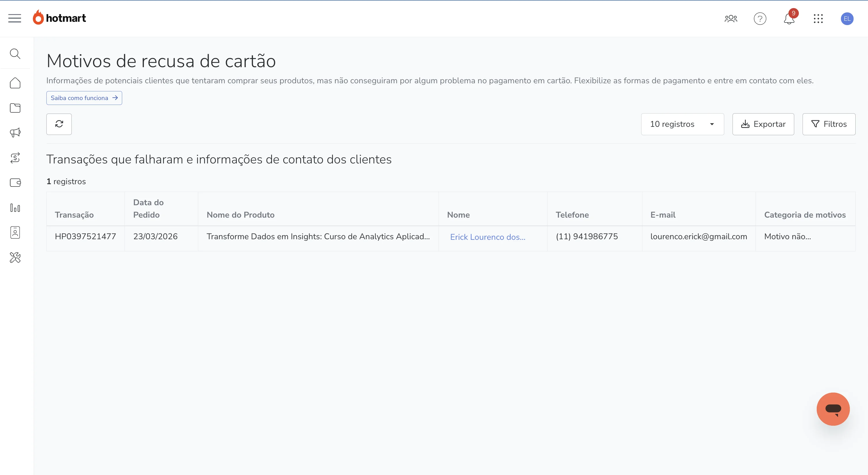Select the tools icon at the sidebar bottom
Screen dimensions: 868x475
15,258
